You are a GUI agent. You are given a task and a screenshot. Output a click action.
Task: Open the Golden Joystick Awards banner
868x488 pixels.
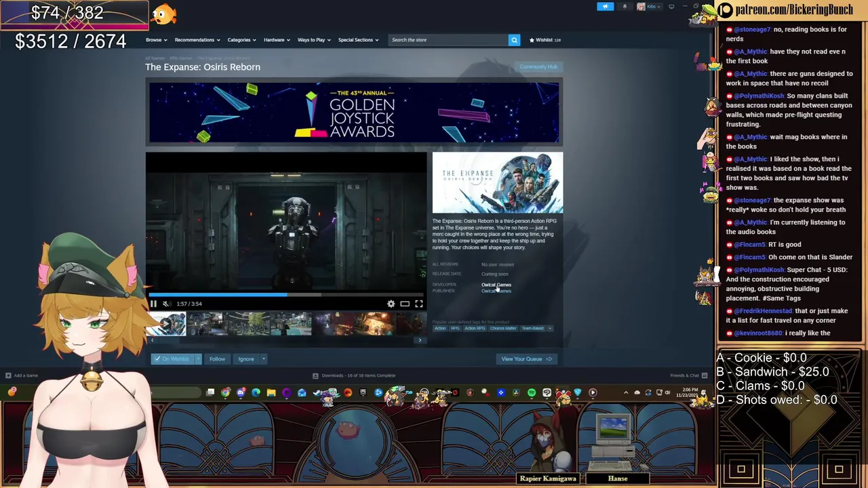click(x=354, y=113)
